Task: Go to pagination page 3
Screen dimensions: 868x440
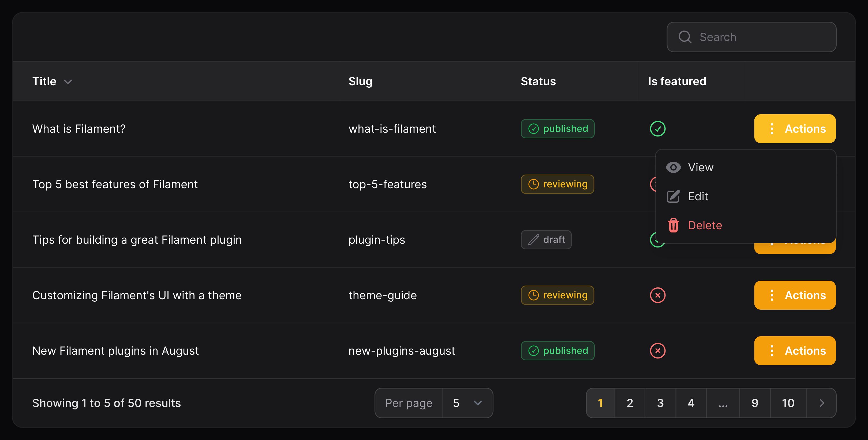Action: 660,403
